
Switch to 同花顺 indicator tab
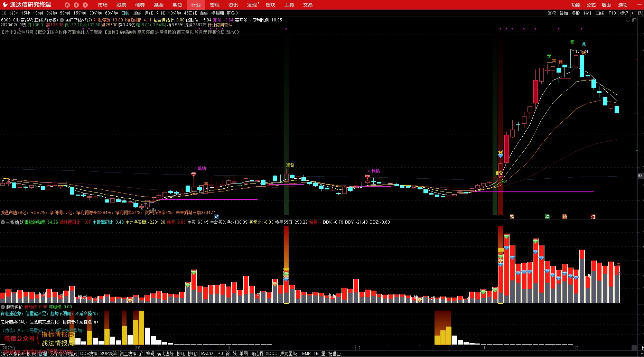tap(257, 354)
